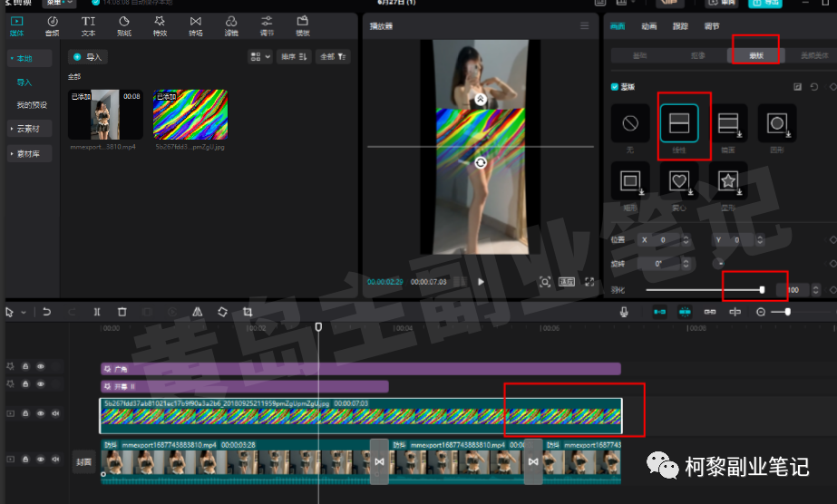Click the feather value stepper arrows
This screenshot has width=837, height=504.
(815, 289)
